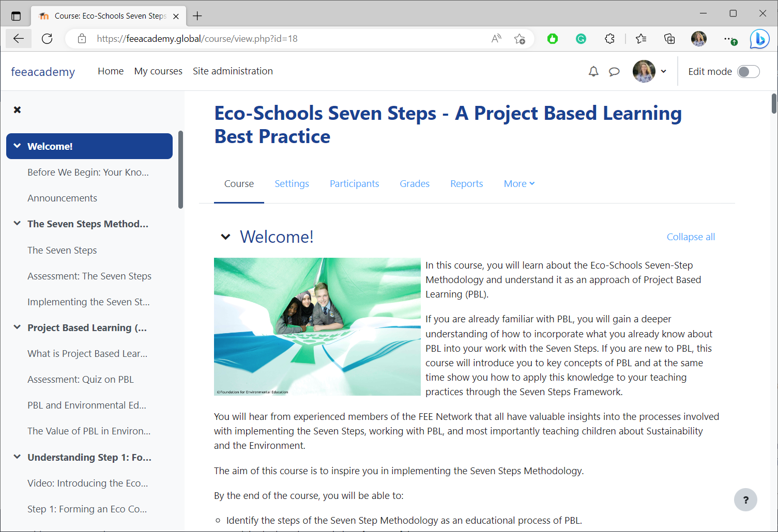Switch to the Settings tab
The width and height of the screenshot is (778, 532).
(x=292, y=183)
